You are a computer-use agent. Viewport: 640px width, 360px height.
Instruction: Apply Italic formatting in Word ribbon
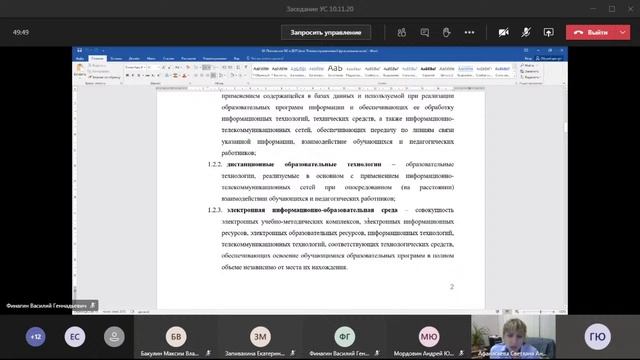(133, 76)
